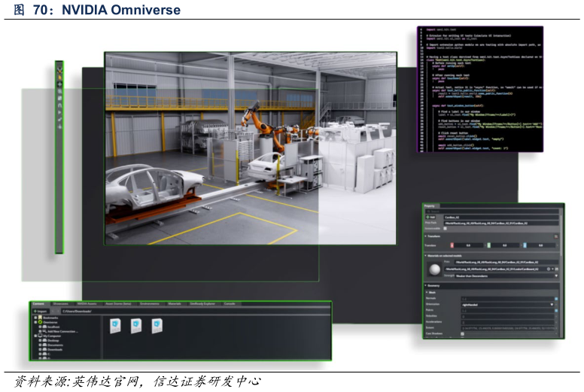Screen dimensions: 584x392
Task: Collapse the Omniverse tree node
Action: pos(35,322)
